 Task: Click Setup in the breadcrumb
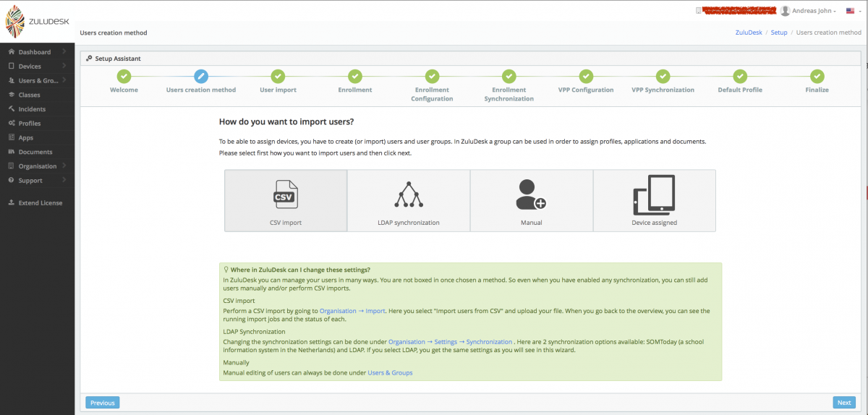click(x=779, y=33)
